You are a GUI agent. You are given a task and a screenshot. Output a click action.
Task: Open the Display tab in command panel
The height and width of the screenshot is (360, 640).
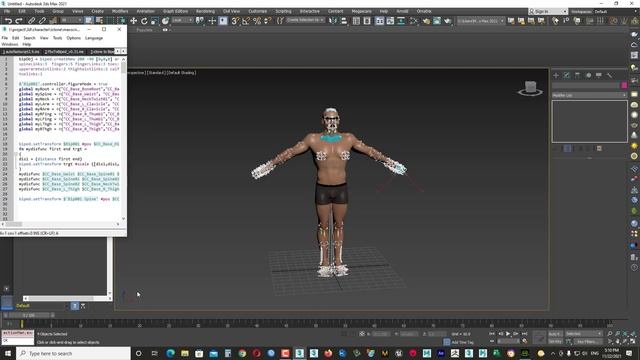(599, 76)
